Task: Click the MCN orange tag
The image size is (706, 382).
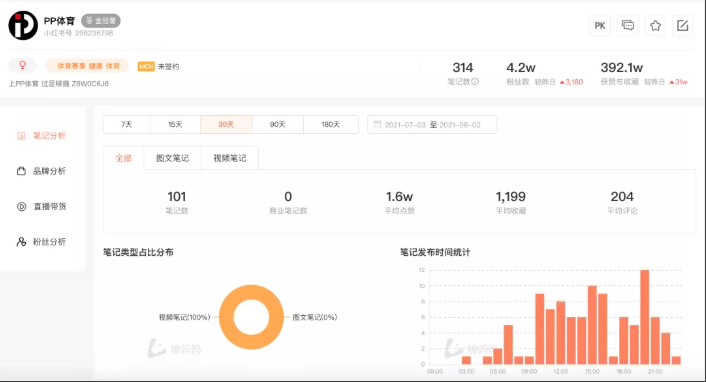Action: point(146,66)
